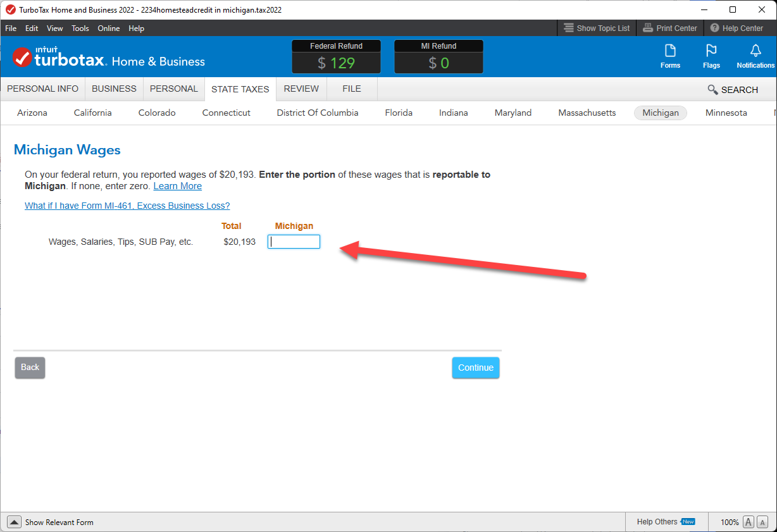Viewport: 777px width, 532px height.
Task: Open the Print Center
Action: [669, 28]
